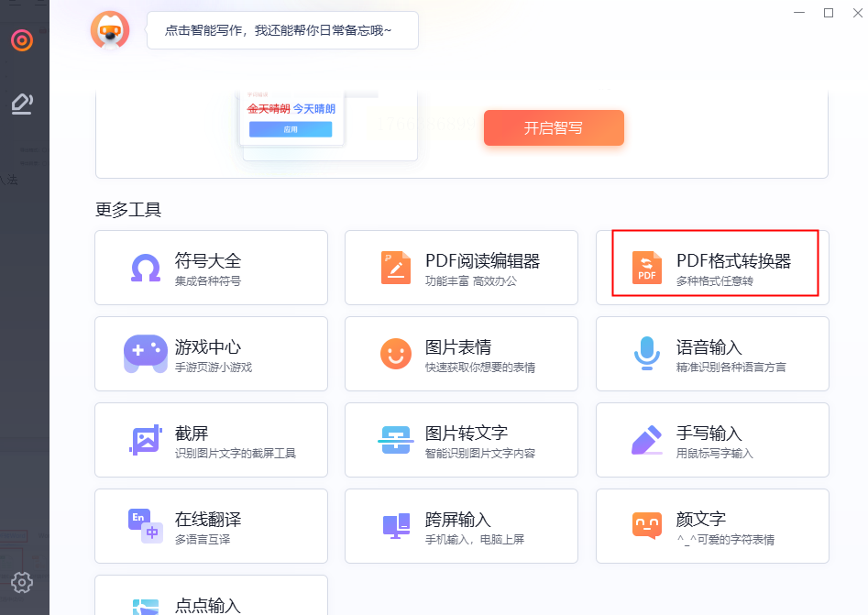Viewport: 868px width, 615px height.
Task: Click the 在线翻译 title text
Action: [208, 520]
